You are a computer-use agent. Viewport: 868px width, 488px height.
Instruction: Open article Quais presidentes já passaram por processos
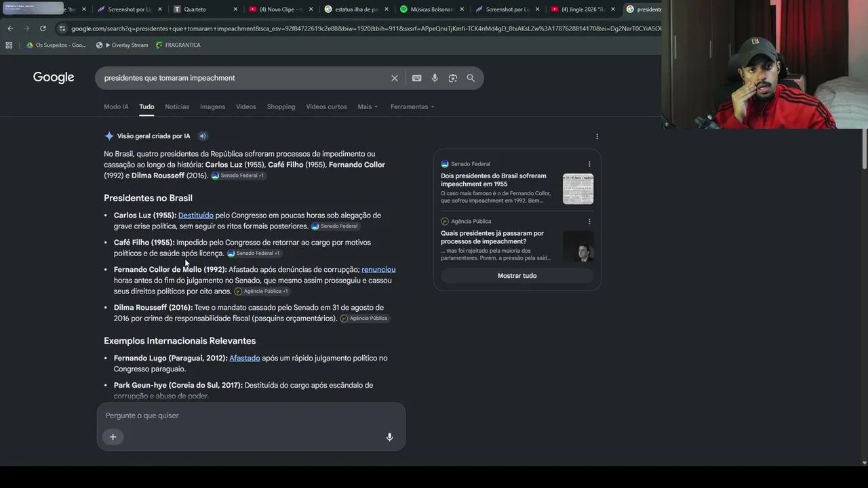click(x=492, y=237)
